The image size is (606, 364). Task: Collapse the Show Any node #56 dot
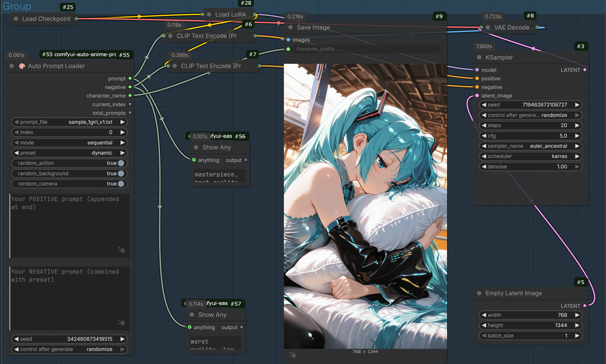click(x=196, y=147)
